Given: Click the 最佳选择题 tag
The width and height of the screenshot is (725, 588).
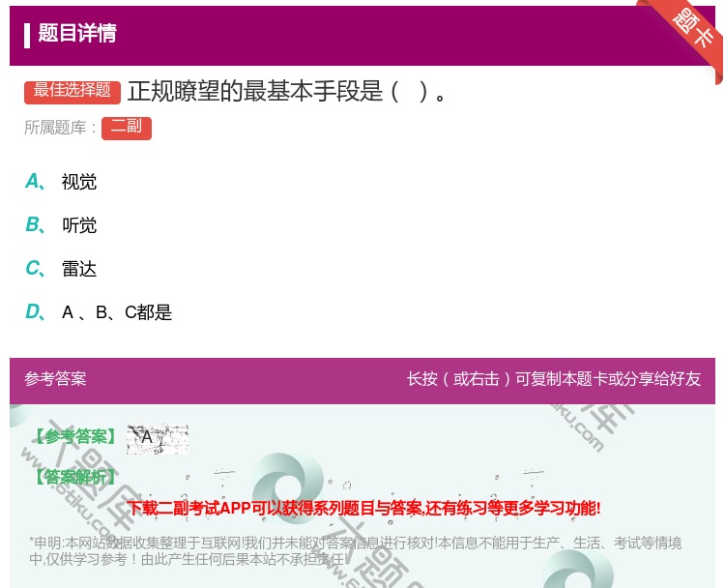Looking at the screenshot, I should coord(72,91).
